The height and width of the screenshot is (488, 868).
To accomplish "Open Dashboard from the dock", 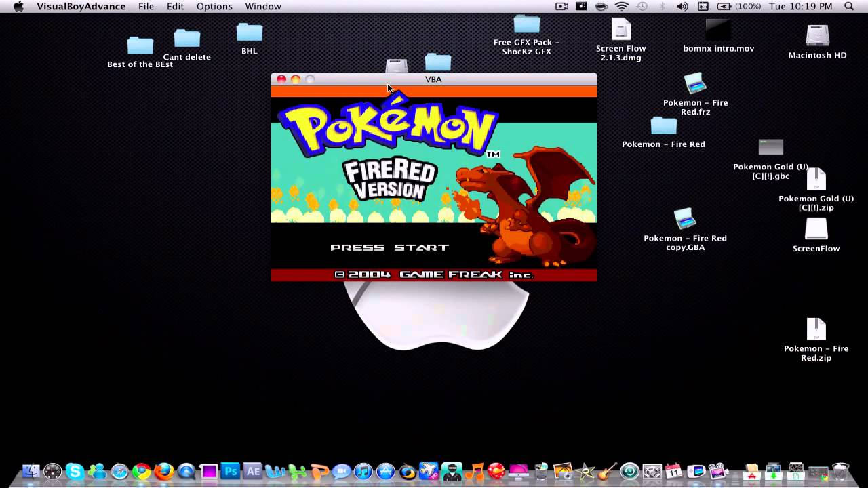I will click(52, 471).
